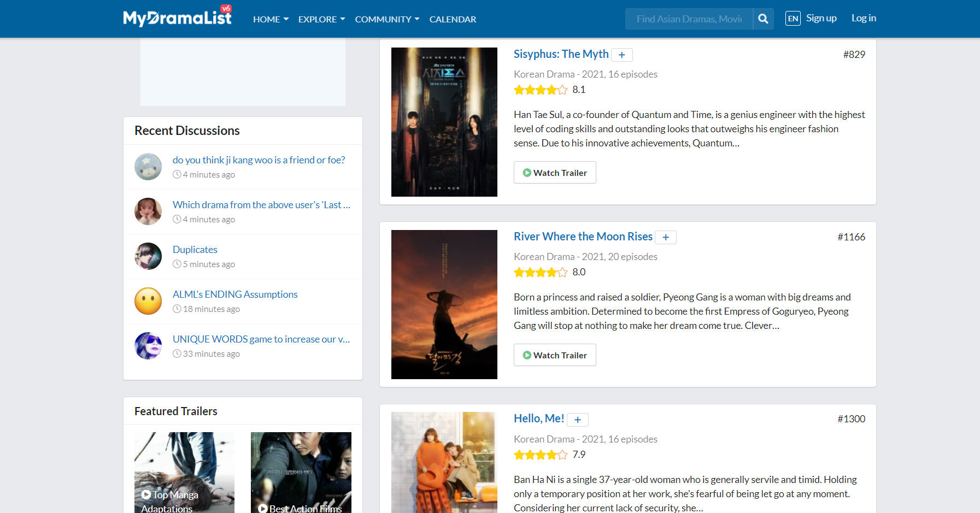This screenshot has height=513, width=980.
Task: Click '33 minutes ago' timestamp
Action: coord(211,354)
